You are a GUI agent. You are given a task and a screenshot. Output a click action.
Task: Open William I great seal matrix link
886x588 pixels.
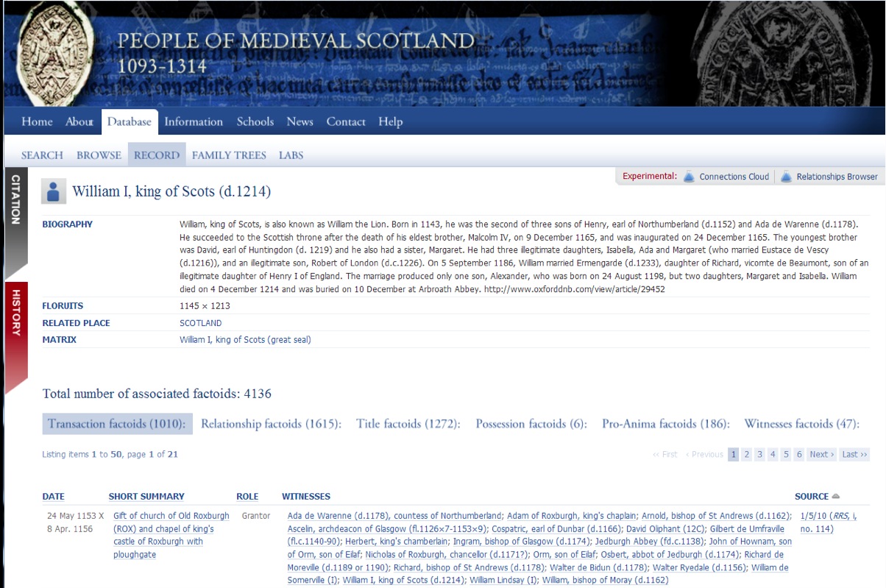click(245, 340)
